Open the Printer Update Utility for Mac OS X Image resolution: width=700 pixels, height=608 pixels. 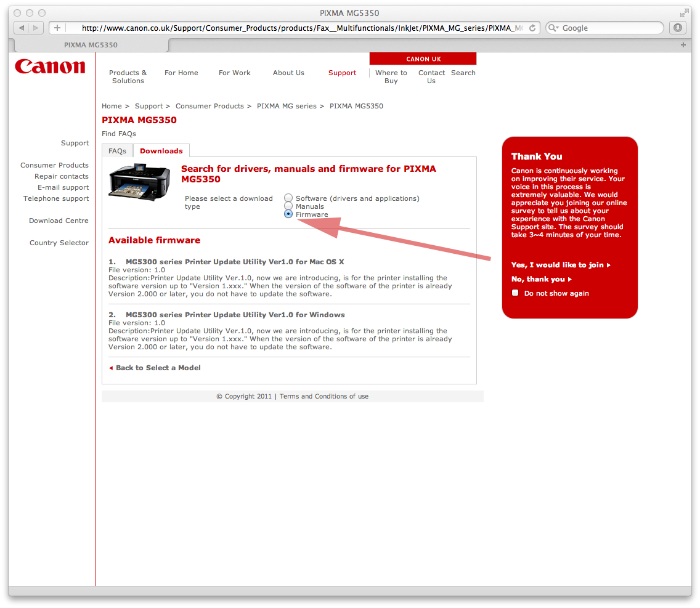pos(235,262)
